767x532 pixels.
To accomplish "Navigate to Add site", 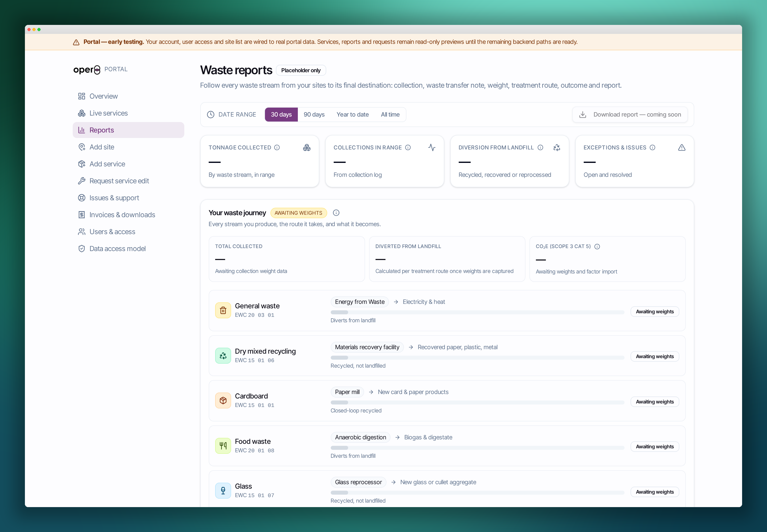I will pos(128,147).
